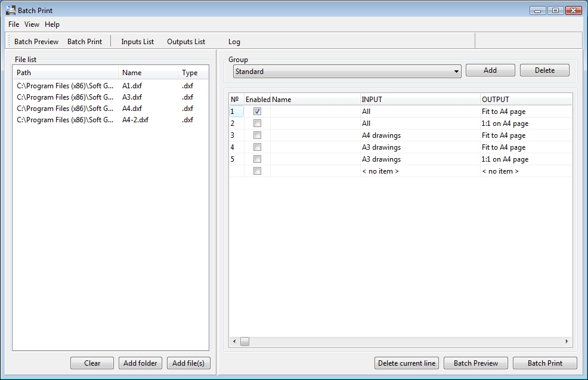Open the File menu
This screenshot has height=380, width=588.
(x=14, y=24)
